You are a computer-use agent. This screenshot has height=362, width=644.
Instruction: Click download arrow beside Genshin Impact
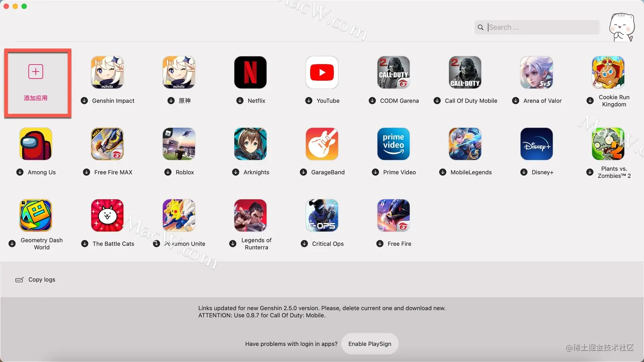point(84,101)
